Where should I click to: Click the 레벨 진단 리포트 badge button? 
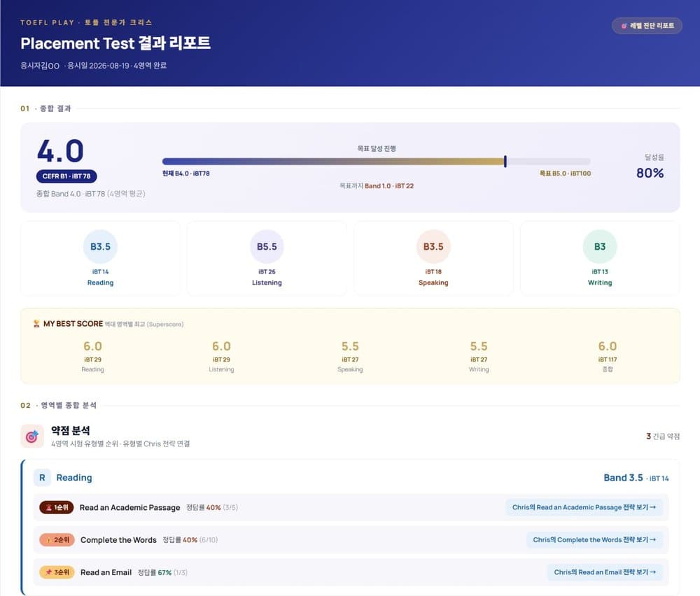647,26
